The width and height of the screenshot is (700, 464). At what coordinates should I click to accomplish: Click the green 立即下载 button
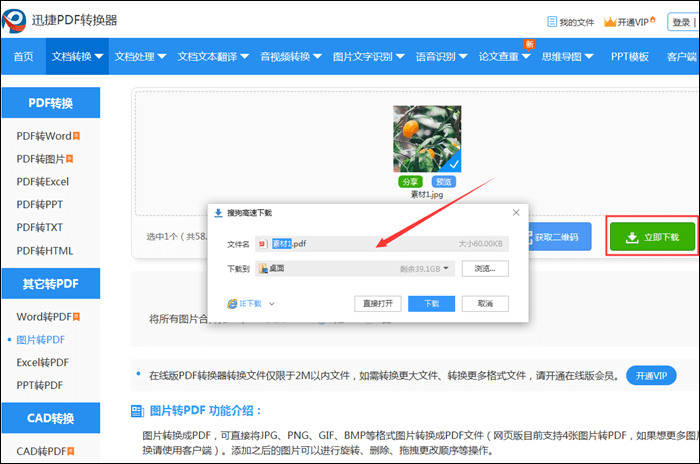[652, 237]
